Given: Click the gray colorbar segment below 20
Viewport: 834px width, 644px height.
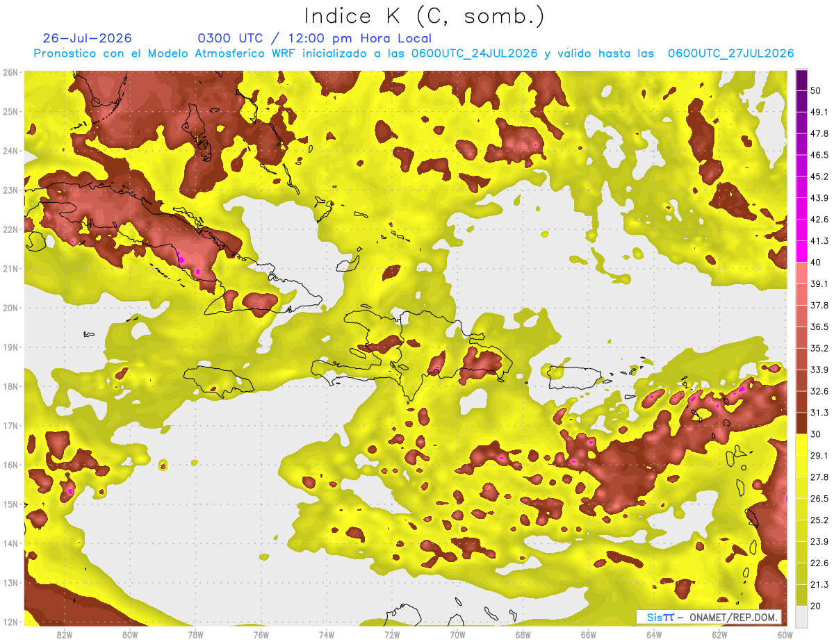Looking at the screenshot, I should tap(802, 616).
